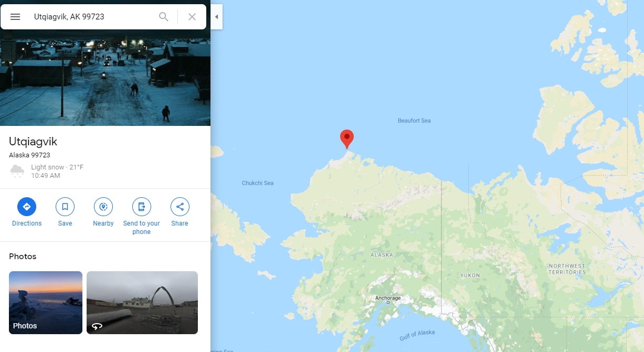Clear the search with the X icon
The height and width of the screenshot is (352, 644).
pos(192,17)
